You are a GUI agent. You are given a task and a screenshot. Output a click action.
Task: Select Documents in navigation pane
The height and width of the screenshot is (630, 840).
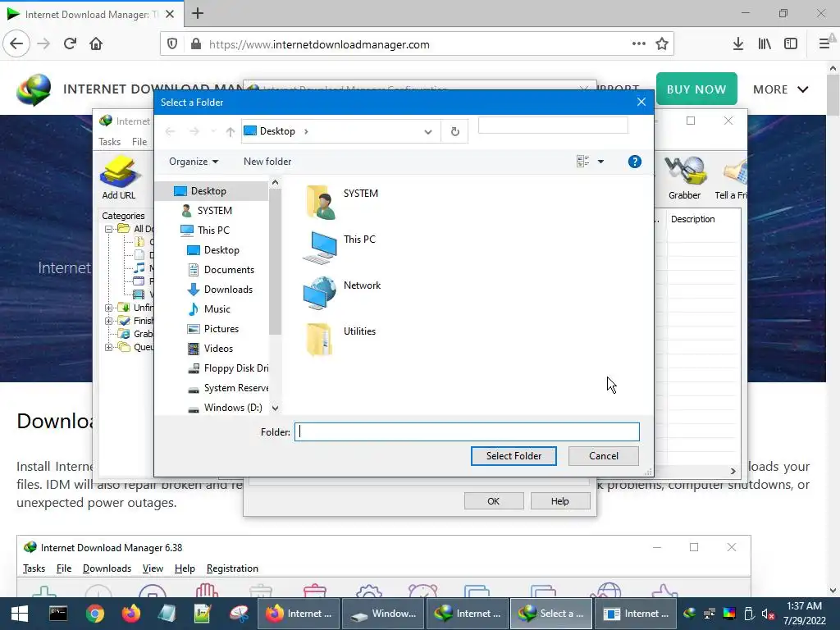point(229,269)
